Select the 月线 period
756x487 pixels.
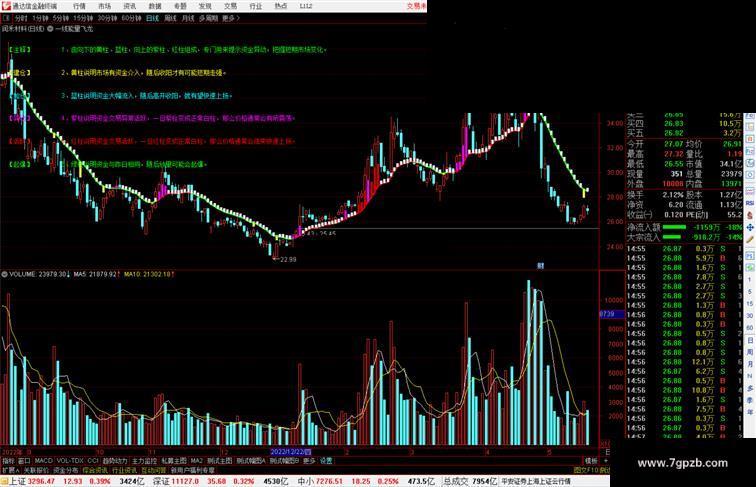(x=188, y=18)
